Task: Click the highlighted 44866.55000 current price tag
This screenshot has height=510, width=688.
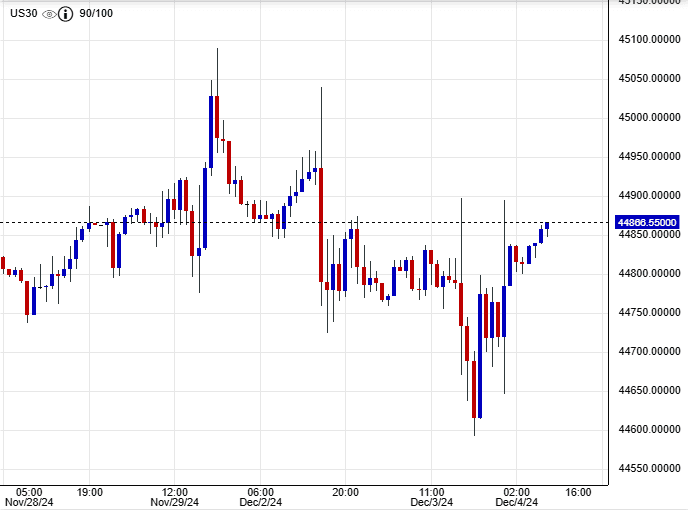Action: 647,222
